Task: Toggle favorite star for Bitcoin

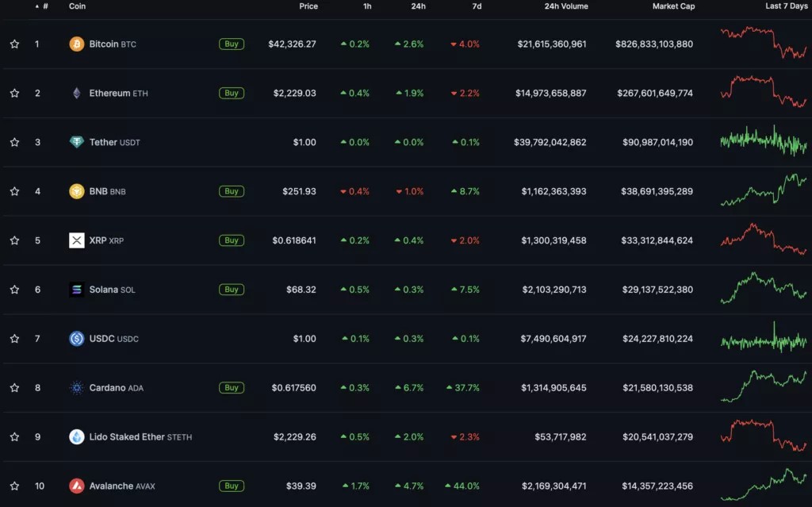Action: coord(14,44)
